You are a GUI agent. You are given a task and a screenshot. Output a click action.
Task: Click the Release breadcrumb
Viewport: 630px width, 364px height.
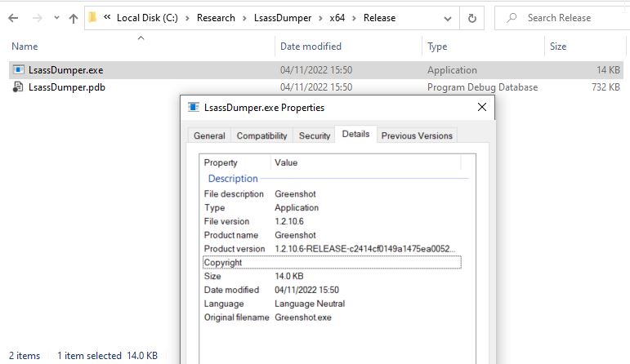(x=379, y=18)
